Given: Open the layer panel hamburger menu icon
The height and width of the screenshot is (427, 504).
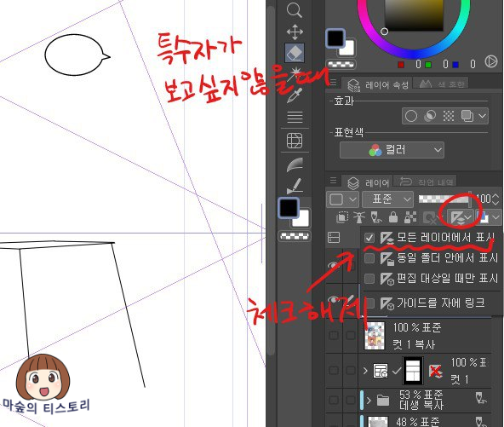Looking at the screenshot, I should point(334,180).
